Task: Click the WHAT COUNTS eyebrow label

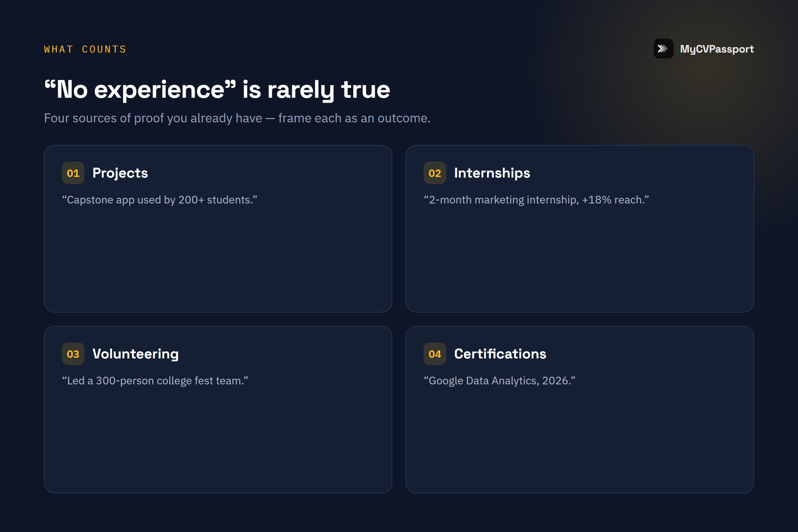Action: 85,49
